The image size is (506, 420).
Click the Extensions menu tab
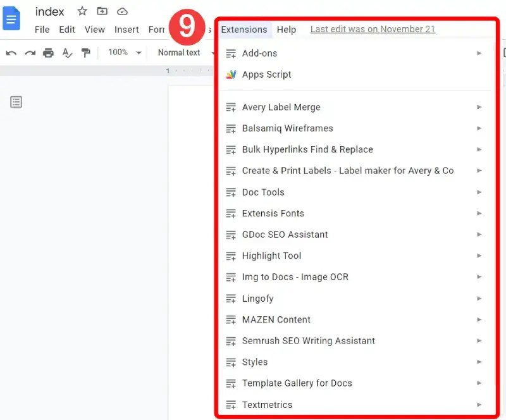(x=244, y=30)
